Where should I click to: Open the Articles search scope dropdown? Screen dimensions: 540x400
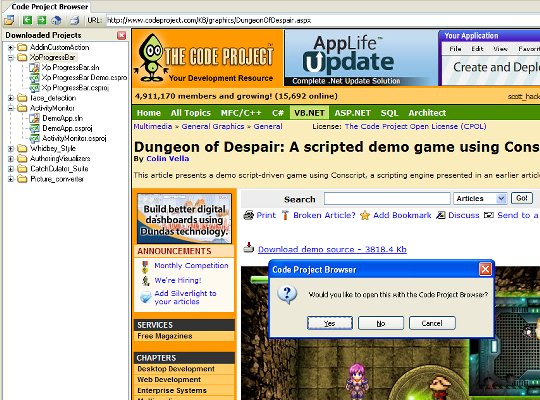pos(480,199)
